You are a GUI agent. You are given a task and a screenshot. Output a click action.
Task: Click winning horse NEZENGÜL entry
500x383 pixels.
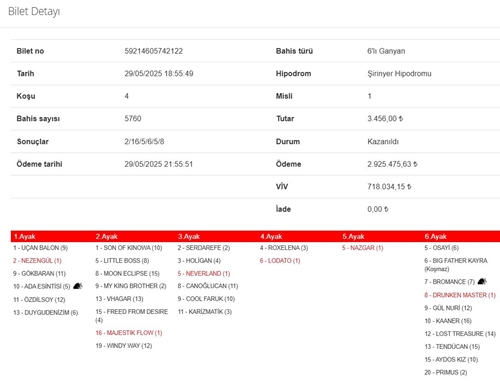pyautogui.click(x=37, y=261)
